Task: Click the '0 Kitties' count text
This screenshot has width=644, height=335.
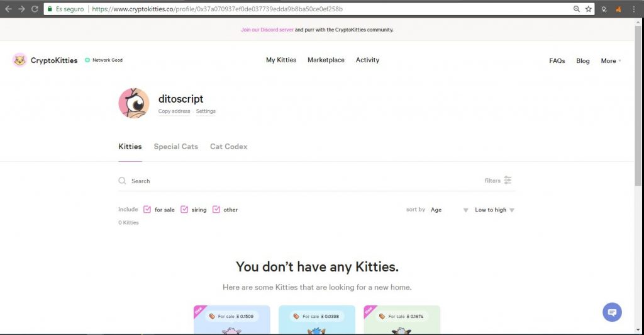Action: [128, 223]
